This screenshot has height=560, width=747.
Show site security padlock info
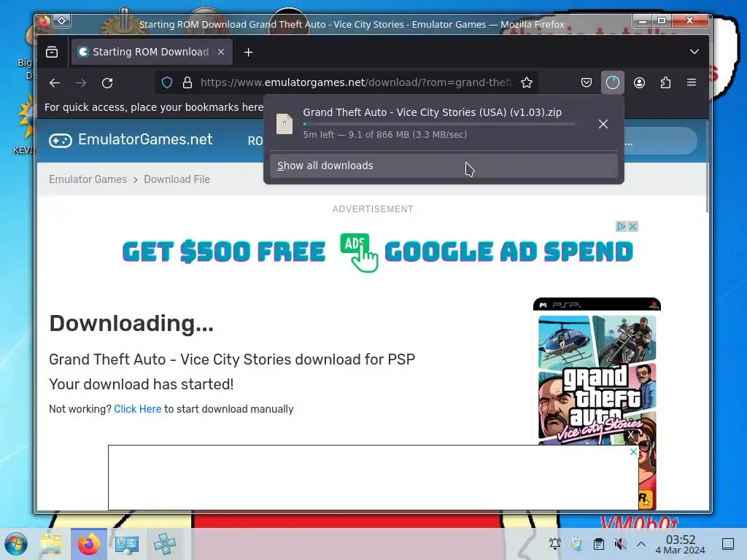tap(187, 83)
